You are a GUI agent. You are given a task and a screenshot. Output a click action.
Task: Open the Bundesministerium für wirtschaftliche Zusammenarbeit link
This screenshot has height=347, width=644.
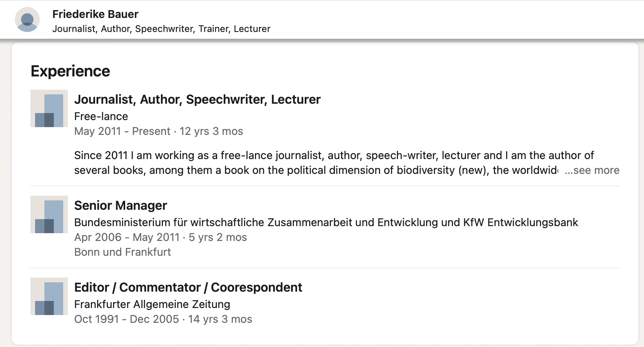tap(326, 222)
